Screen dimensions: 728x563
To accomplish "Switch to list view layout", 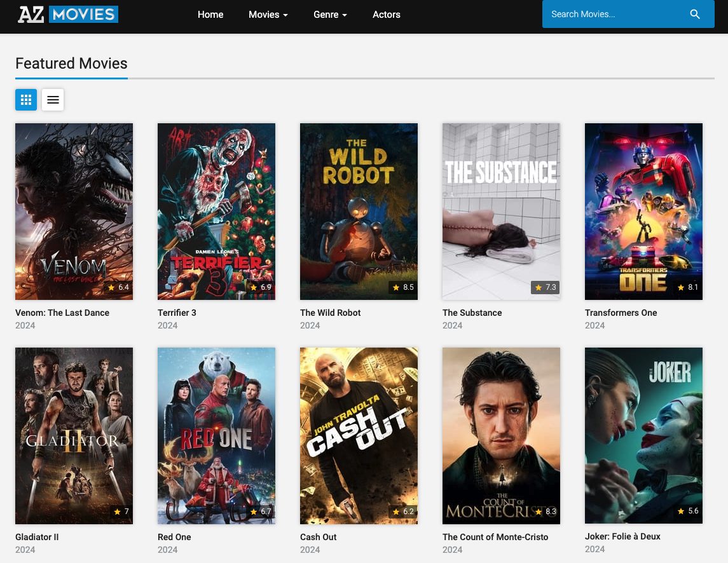I will tap(53, 100).
